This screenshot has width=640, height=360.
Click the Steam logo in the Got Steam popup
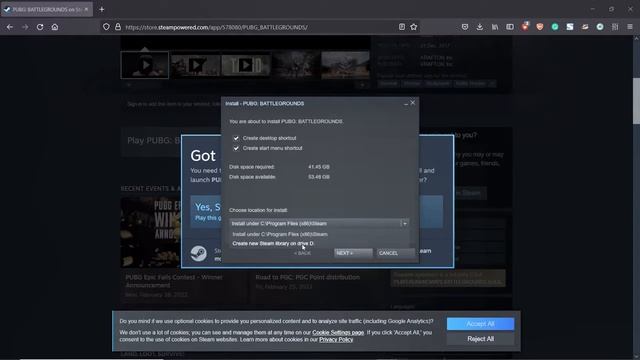click(199, 253)
